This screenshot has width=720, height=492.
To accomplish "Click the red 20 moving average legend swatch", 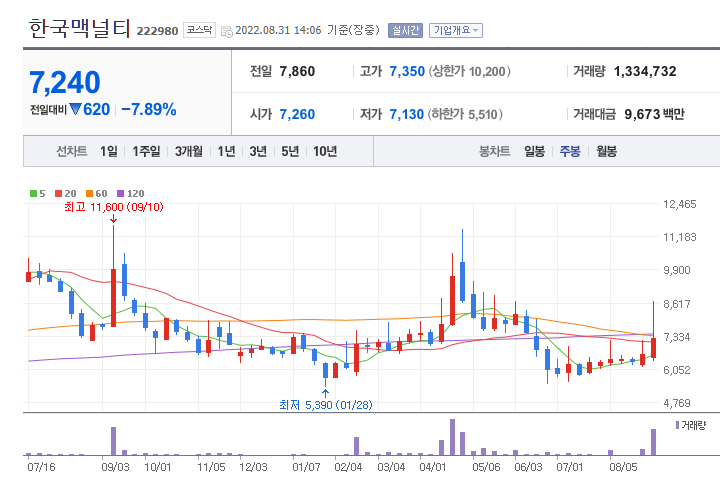I will 58,194.
